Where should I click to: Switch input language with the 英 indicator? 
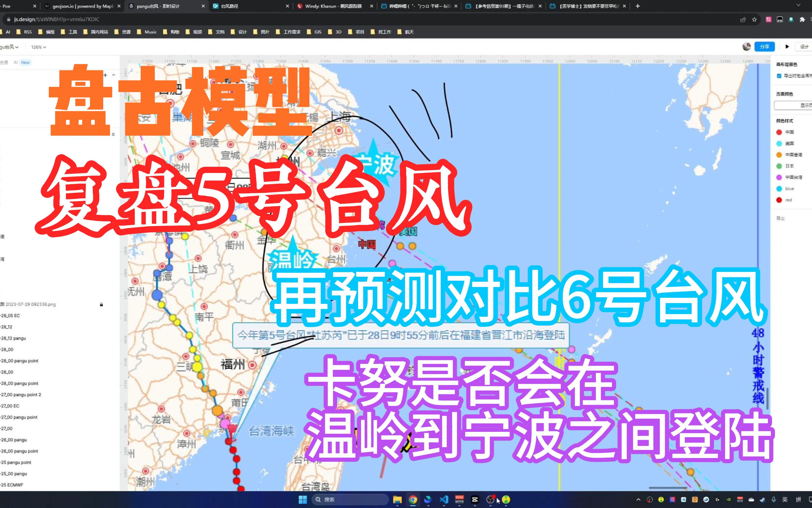pyautogui.click(x=785, y=500)
